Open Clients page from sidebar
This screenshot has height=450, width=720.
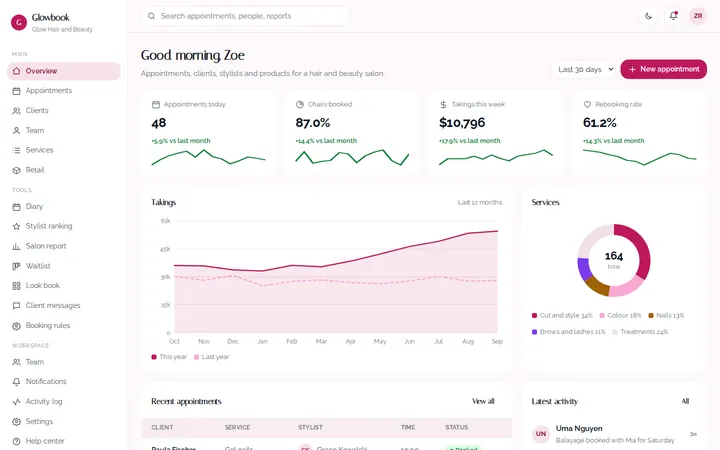click(x=63, y=111)
